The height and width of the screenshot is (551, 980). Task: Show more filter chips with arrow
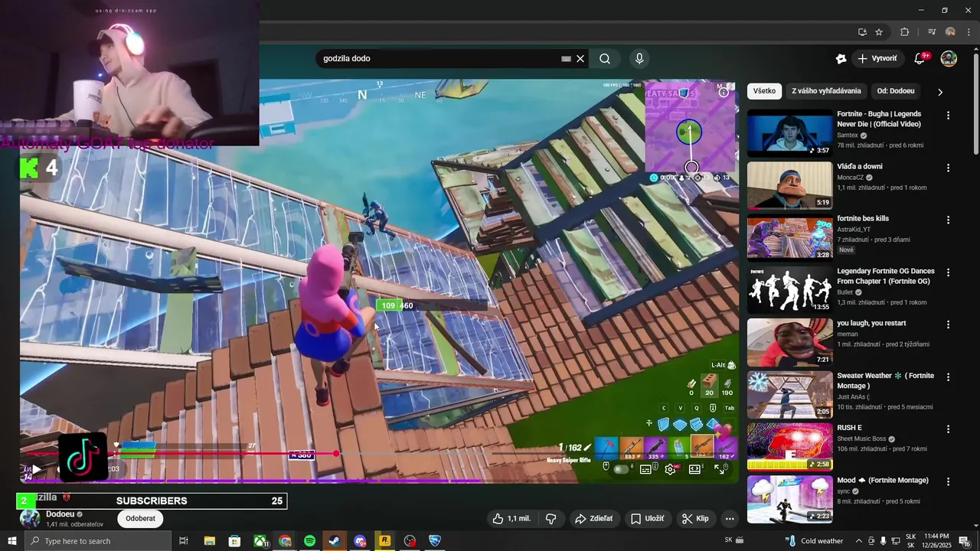[x=940, y=92]
